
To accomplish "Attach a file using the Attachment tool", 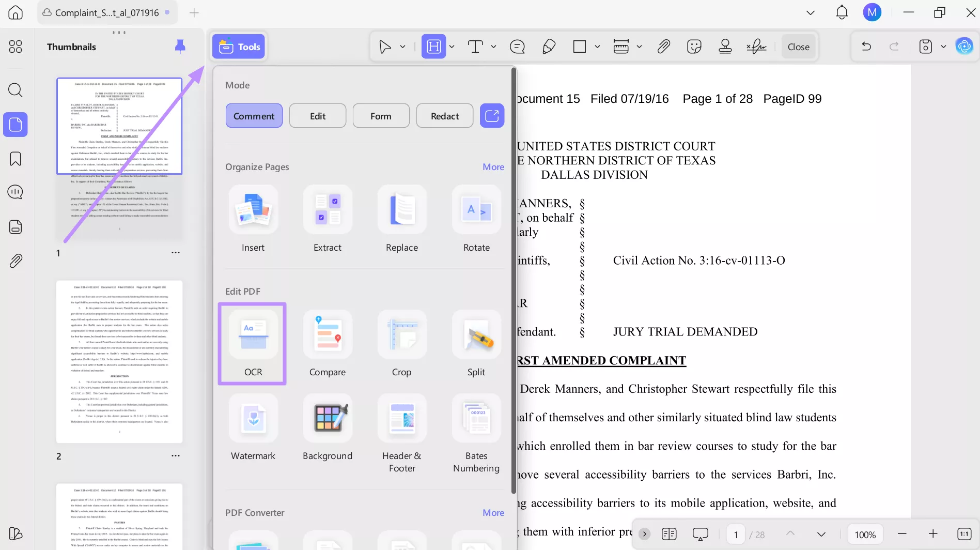I will [x=663, y=46].
